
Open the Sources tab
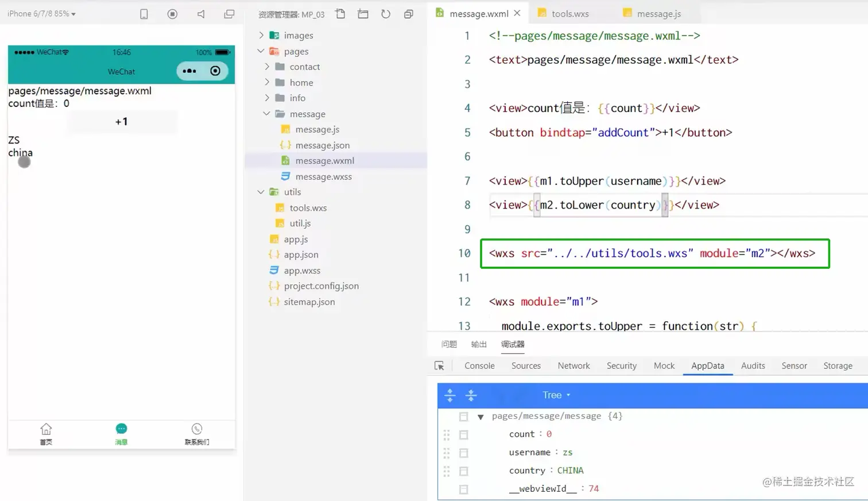click(x=526, y=365)
